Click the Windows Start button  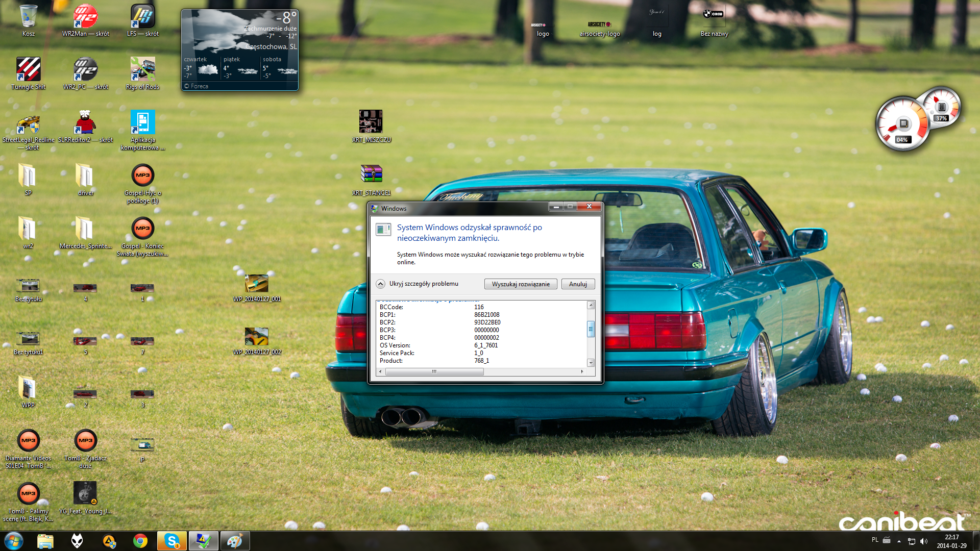pos(14,541)
